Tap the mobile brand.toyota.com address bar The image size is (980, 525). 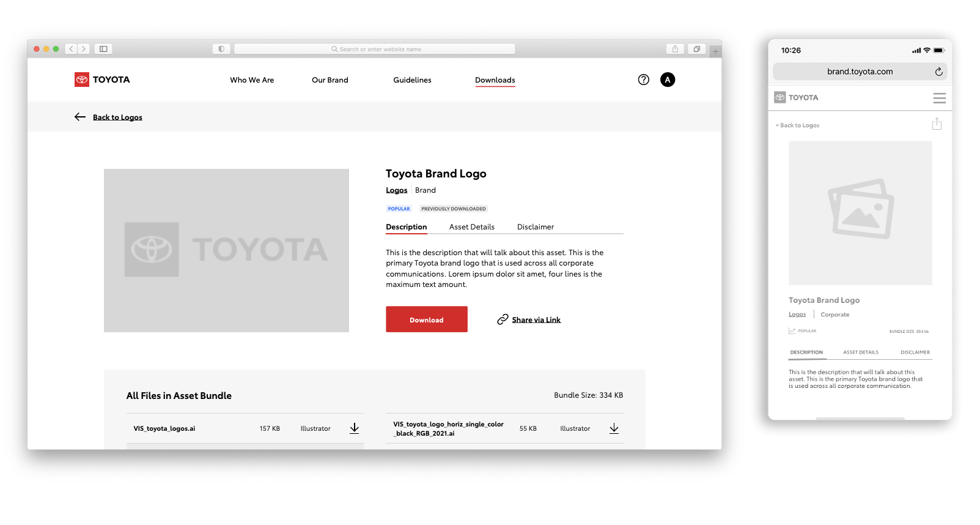click(x=860, y=72)
